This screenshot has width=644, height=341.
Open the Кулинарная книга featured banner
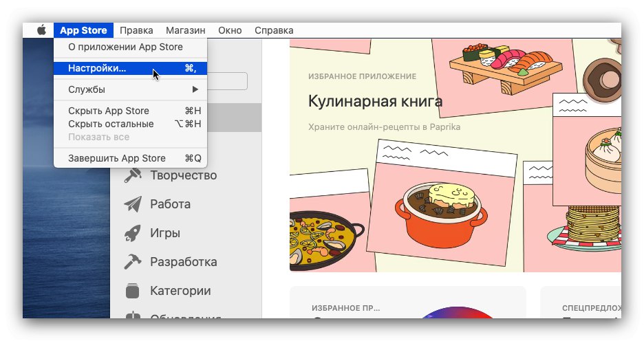pos(455,155)
